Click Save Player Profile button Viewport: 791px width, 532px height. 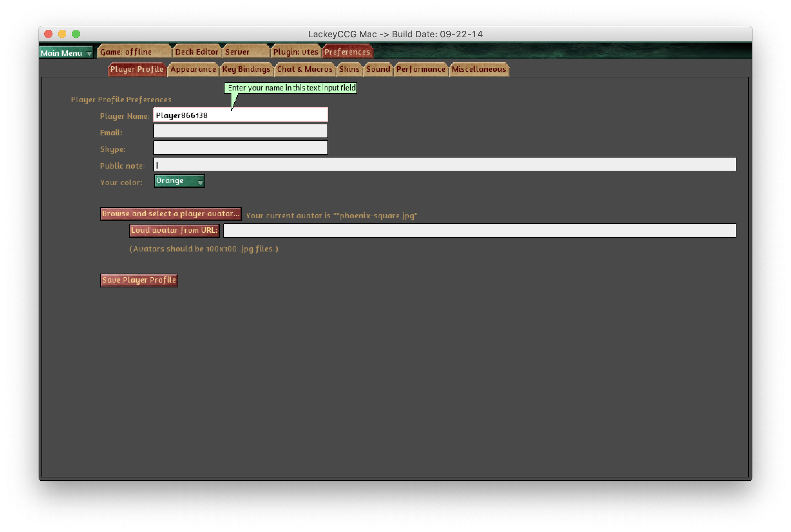pyautogui.click(x=139, y=280)
